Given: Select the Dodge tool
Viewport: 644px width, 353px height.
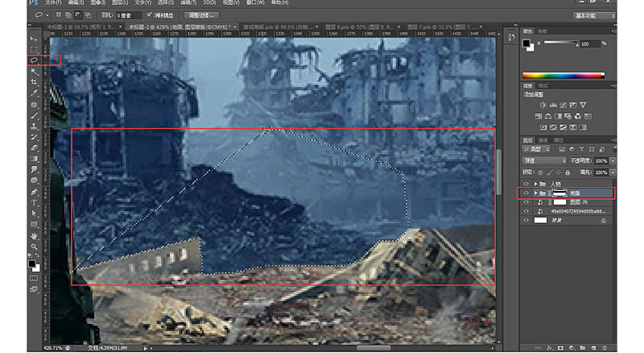Looking at the screenshot, I should [34, 181].
